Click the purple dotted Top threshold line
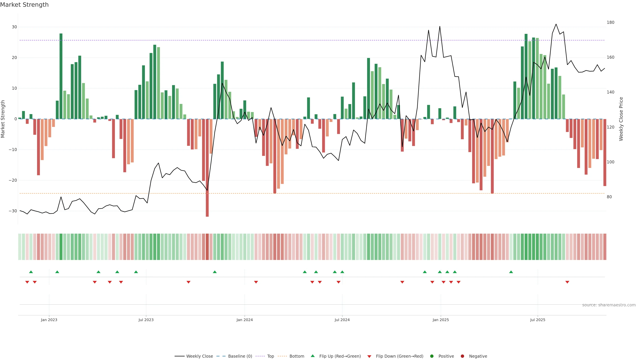 click(x=250, y=40)
